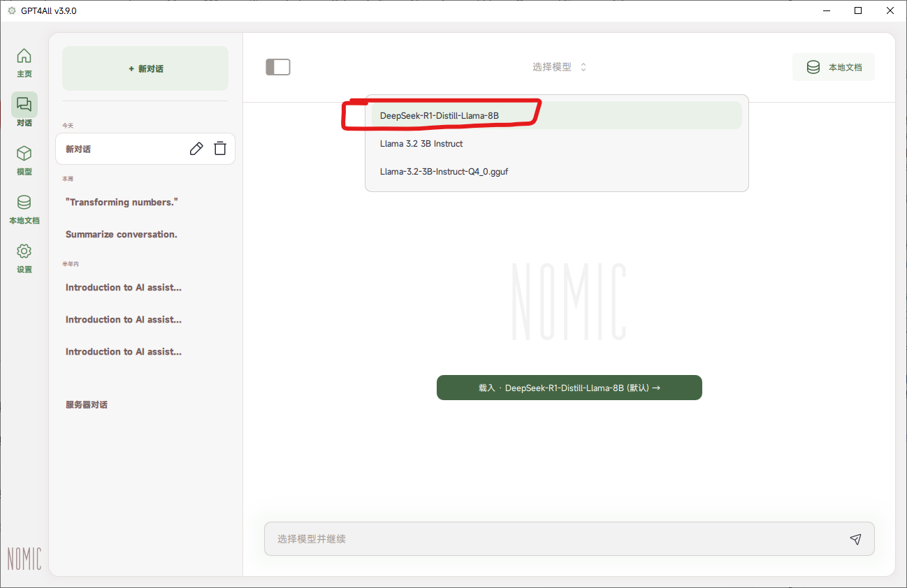This screenshot has height=588, width=907.
Task: Click the pencil edit icon for 新对话
Action: 196,148
